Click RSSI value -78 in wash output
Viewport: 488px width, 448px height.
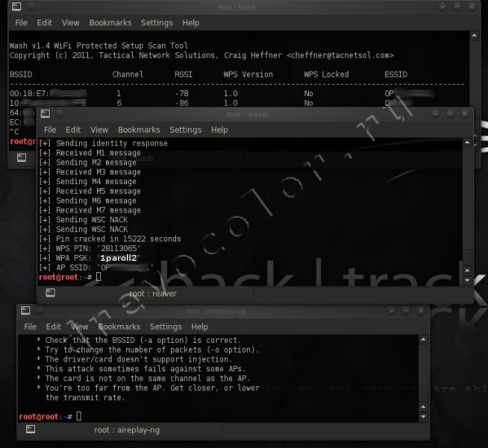(182, 94)
